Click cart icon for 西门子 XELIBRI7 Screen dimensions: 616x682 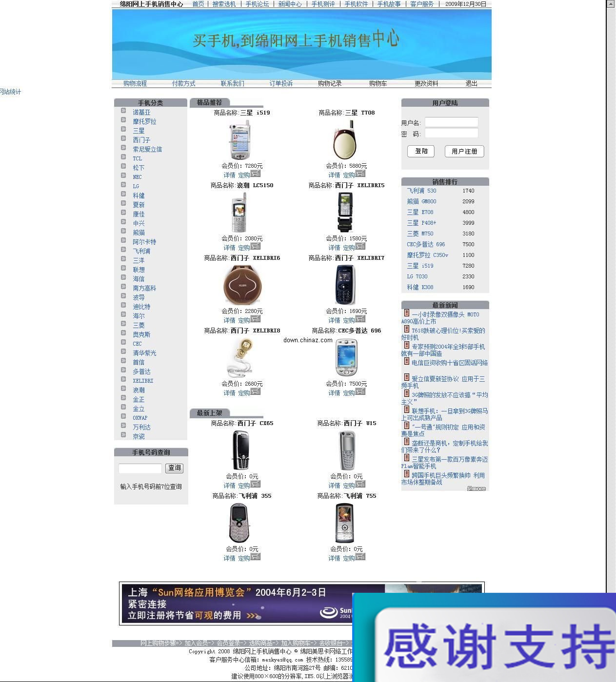tap(360, 319)
